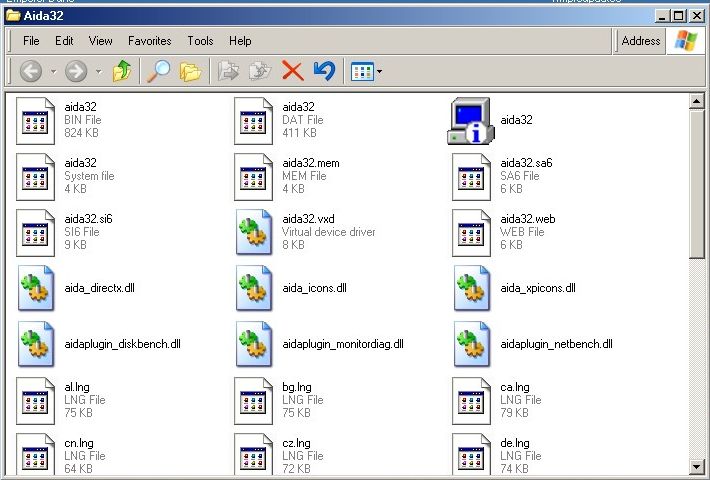Click the vertical scrollbar thumb
The image size is (710, 480).
click(x=697, y=184)
